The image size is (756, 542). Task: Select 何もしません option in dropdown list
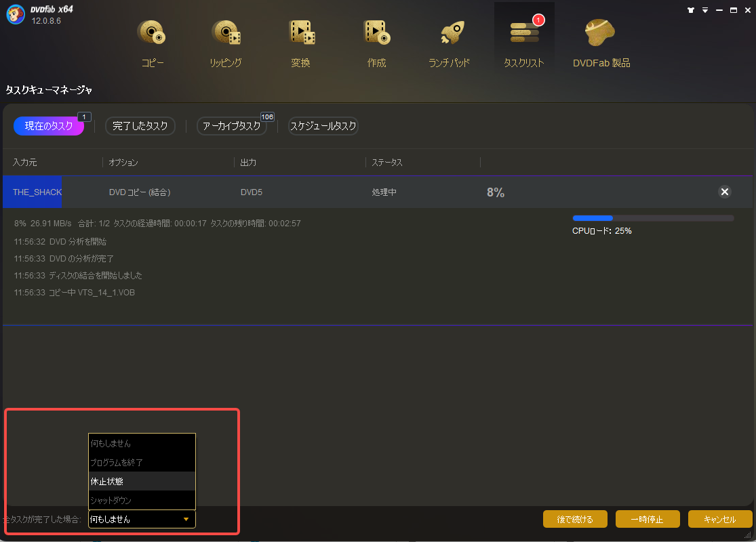pyautogui.click(x=142, y=443)
